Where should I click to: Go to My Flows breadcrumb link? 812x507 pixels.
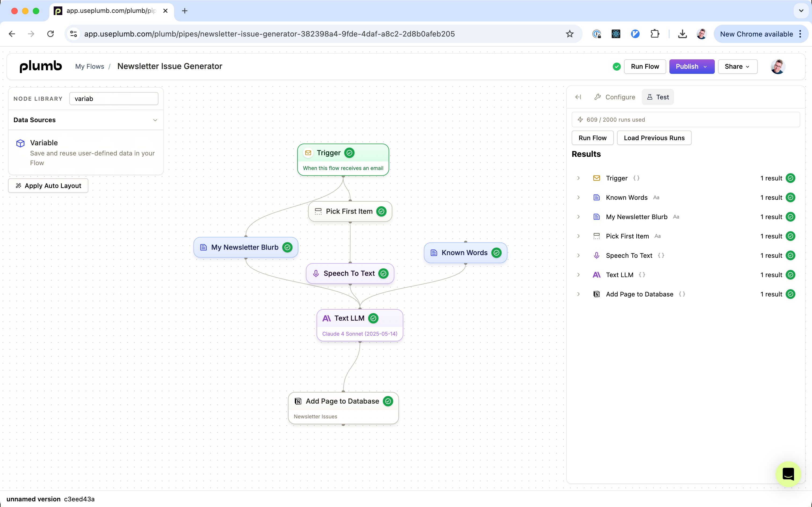coord(89,66)
